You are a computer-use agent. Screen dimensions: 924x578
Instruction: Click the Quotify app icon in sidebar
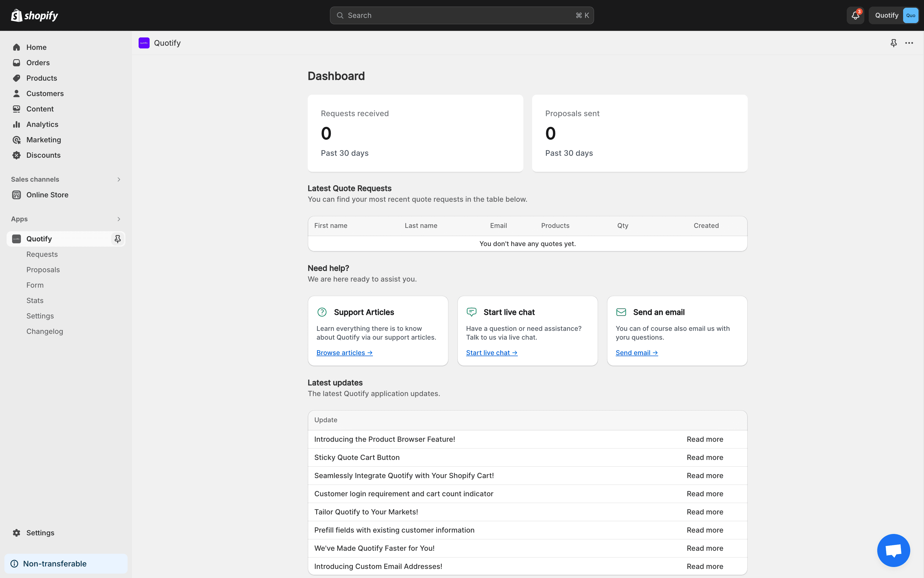[16, 239]
